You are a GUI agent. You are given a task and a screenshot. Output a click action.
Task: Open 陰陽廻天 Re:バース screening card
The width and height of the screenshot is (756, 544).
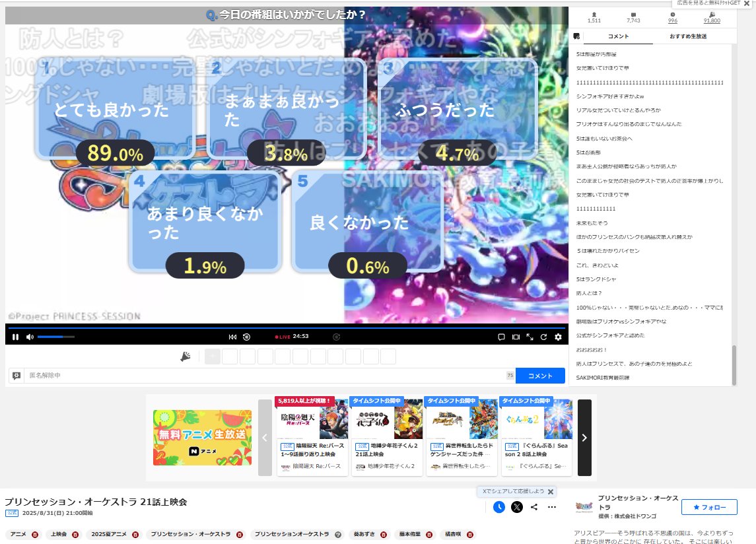[x=312, y=438]
